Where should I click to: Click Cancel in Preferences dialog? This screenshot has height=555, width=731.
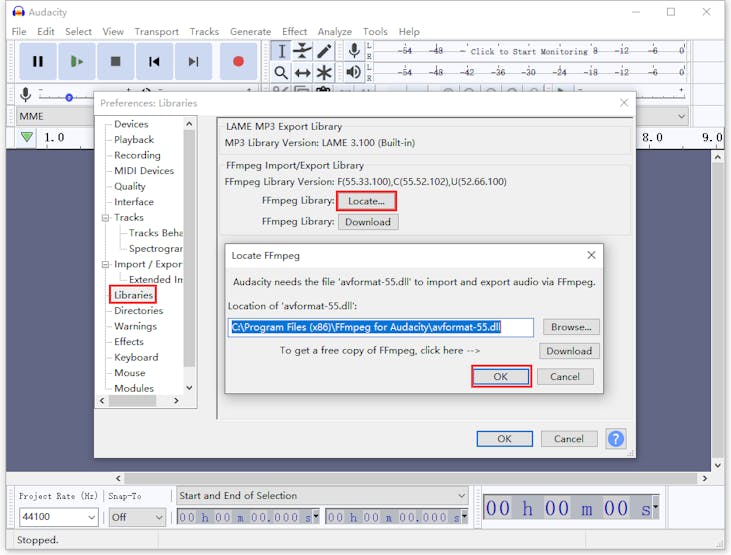point(569,439)
